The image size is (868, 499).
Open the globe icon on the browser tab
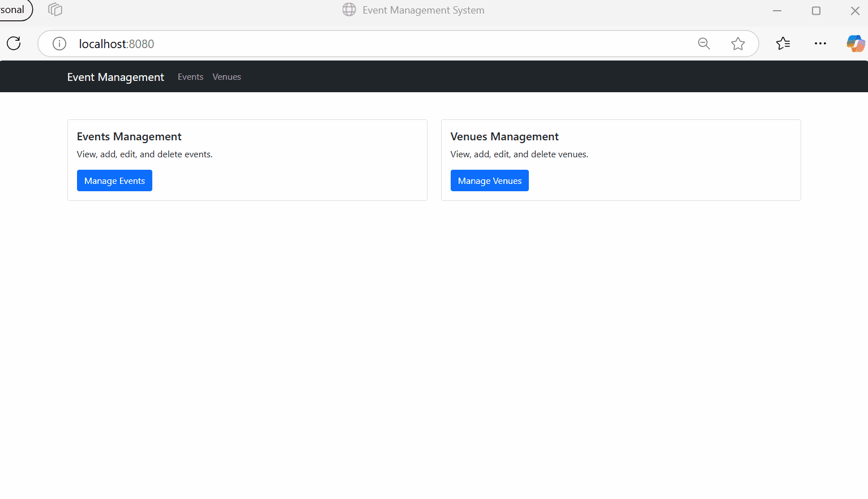pos(348,10)
